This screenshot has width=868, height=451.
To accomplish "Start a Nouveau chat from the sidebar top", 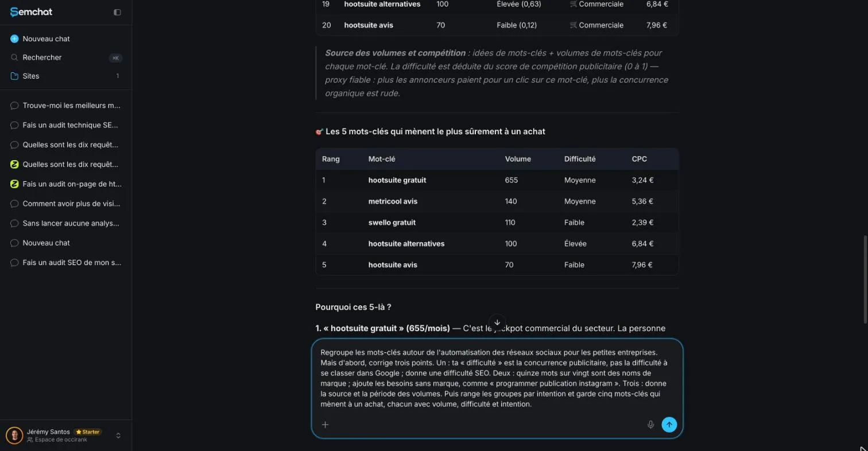I will pyautogui.click(x=65, y=38).
